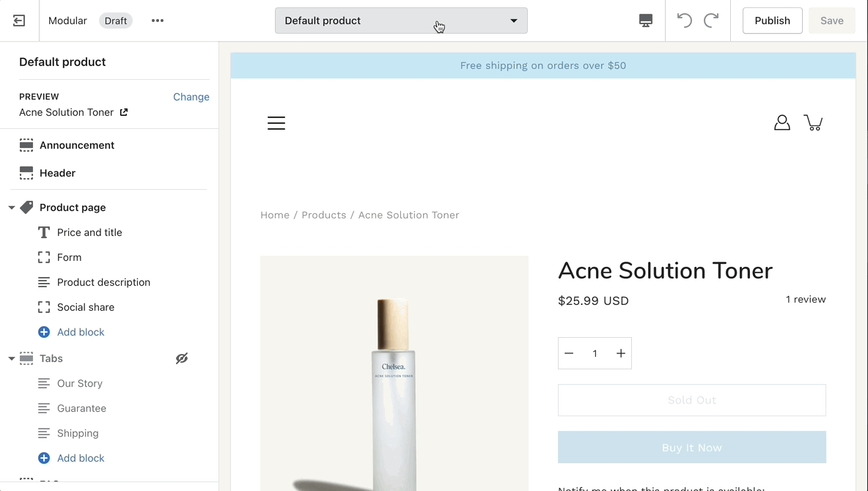Screen dimensions: 868x491
Task: Click Change next to Preview
Action: tap(191, 97)
